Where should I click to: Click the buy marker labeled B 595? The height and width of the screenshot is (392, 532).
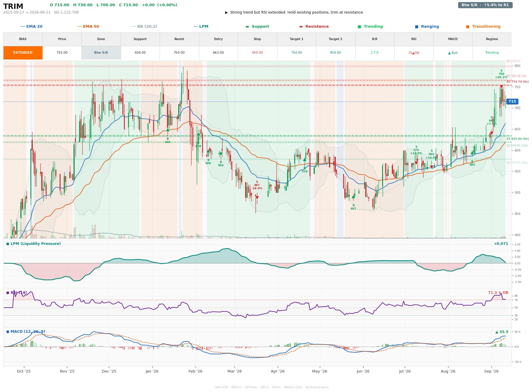472,153
